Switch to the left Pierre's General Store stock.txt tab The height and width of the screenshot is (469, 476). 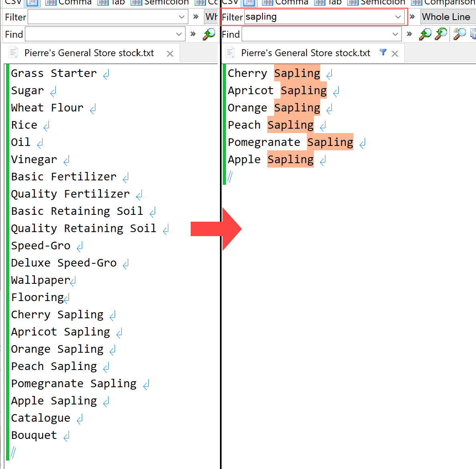89,53
